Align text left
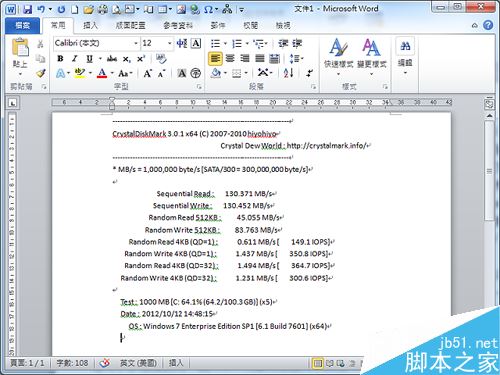Viewport: 500px width, 375px height. point(215,59)
